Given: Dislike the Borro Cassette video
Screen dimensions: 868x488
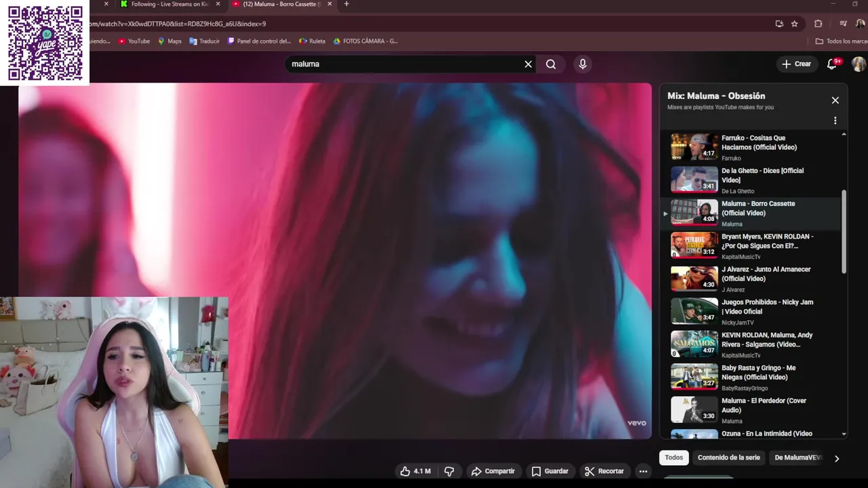Looking at the screenshot, I should (449, 471).
